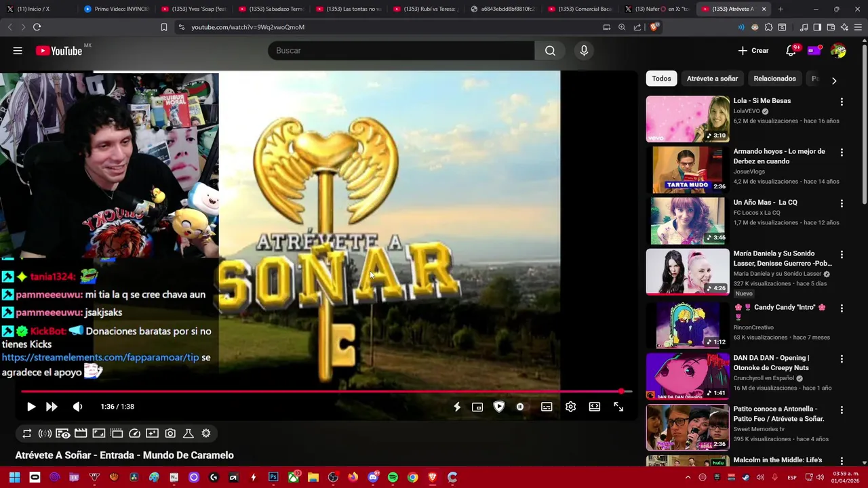Viewport: 868px width, 488px height.
Task: Open options for DAN DA DAN Opening
Action: (842, 359)
